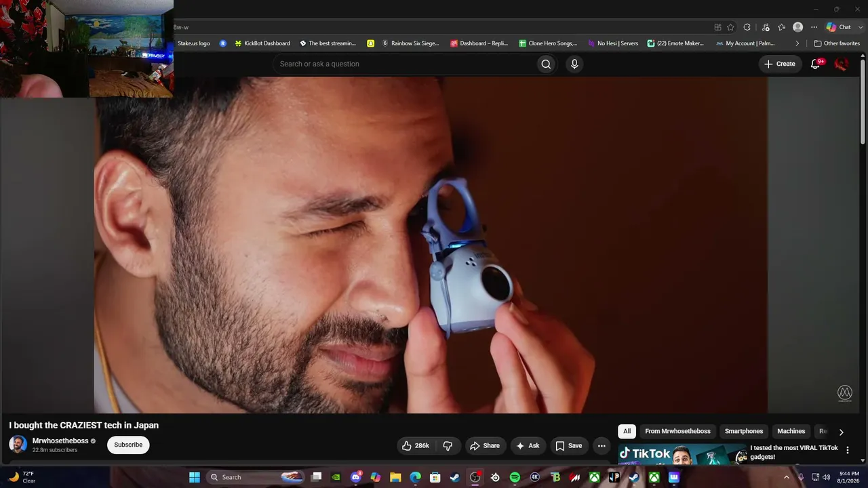Open Discord from the taskbar
The height and width of the screenshot is (488, 868).
tap(356, 477)
